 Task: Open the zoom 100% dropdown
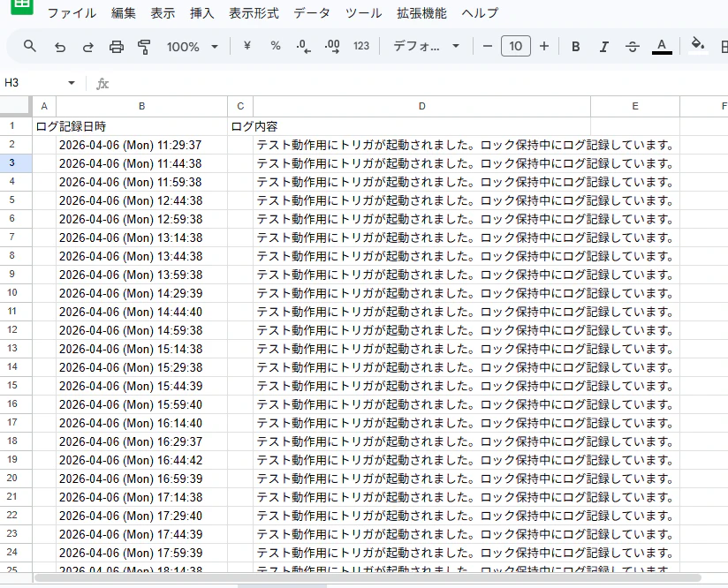(x=193, y=47)
